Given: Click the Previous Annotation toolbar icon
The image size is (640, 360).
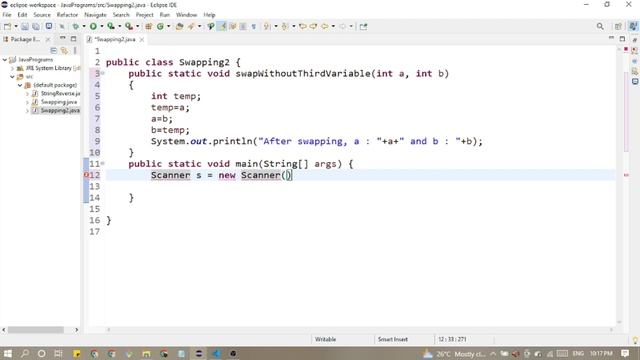Looking at the screenshot, I should [x=285, y=27].
